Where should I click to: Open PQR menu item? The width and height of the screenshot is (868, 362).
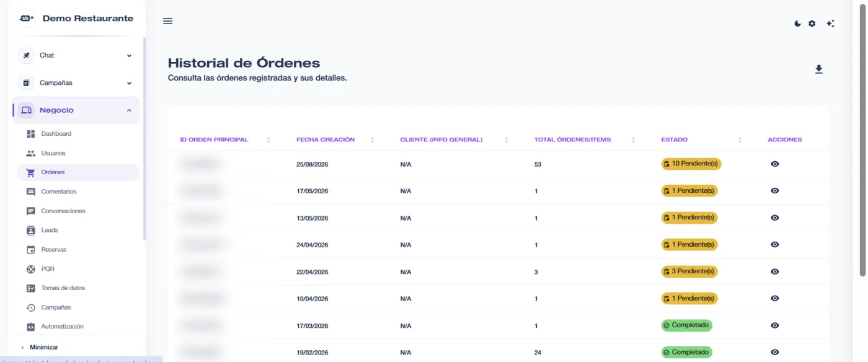pos(78,269)
